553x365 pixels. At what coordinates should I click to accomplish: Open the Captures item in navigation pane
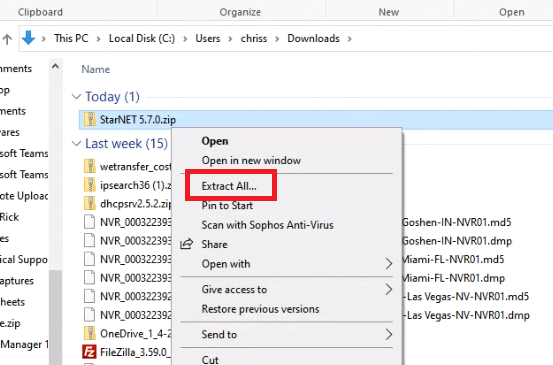coord(17,281)
